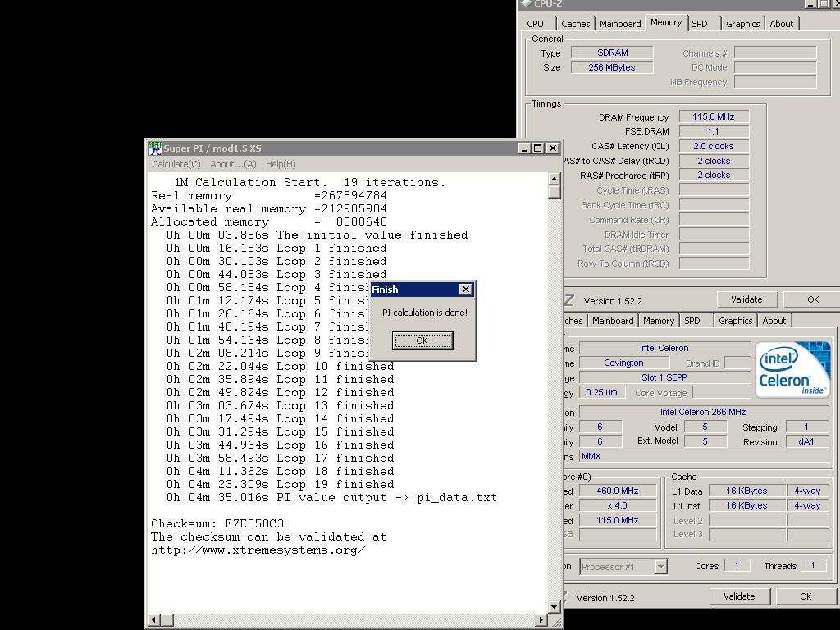Screen dimensions: 840x630
Task: Close the Finish dialog with X
Action: click(x=466, y=290)
